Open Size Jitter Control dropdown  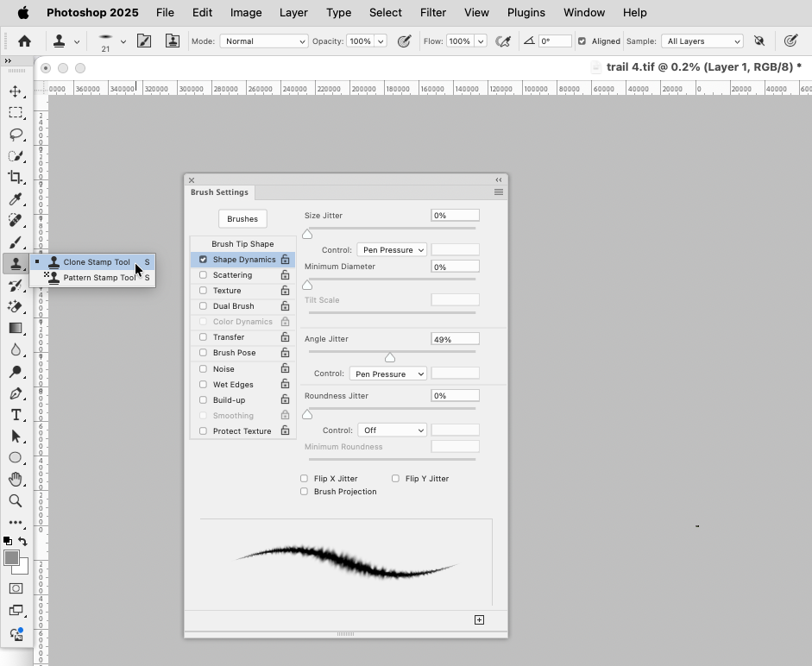click(392, 249)
